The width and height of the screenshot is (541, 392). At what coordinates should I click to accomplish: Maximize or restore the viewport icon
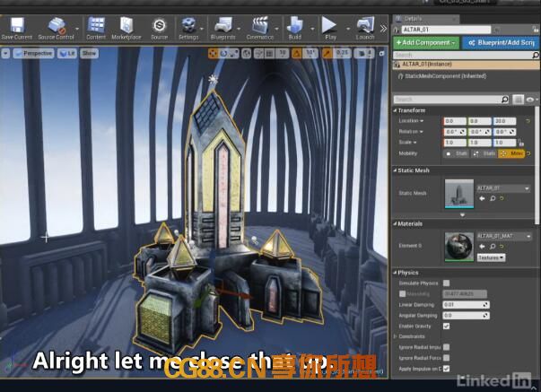pos(381,54)
